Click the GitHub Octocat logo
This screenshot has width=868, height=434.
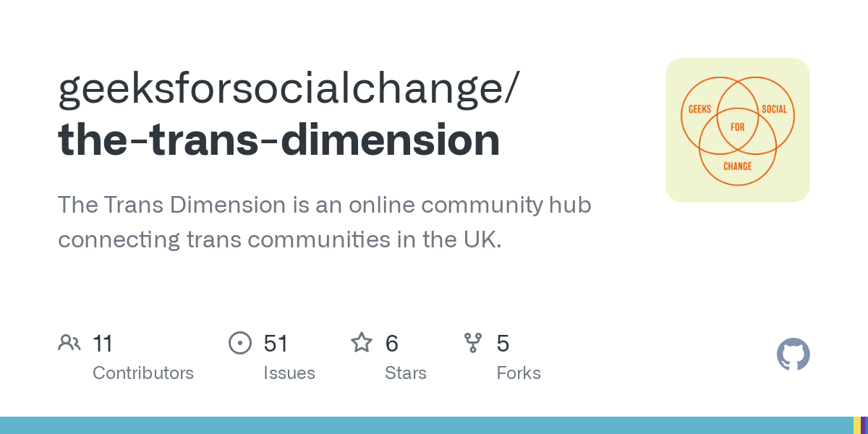793,354
